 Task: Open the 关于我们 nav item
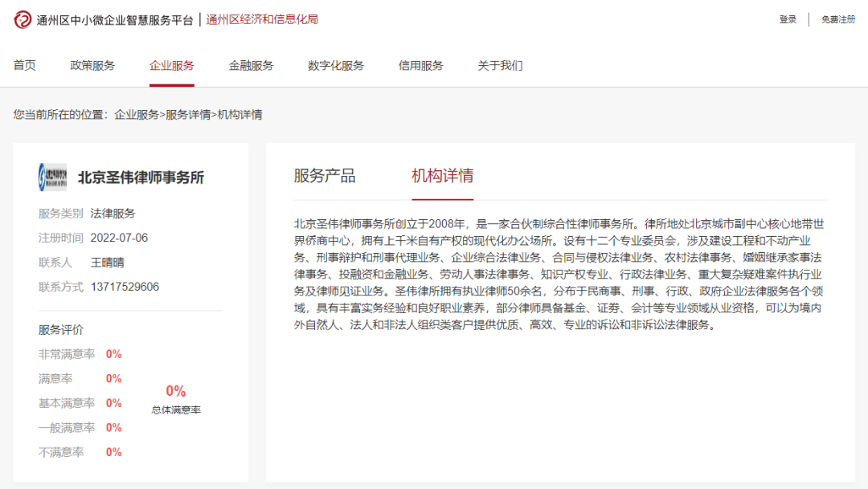click(500, 65)
